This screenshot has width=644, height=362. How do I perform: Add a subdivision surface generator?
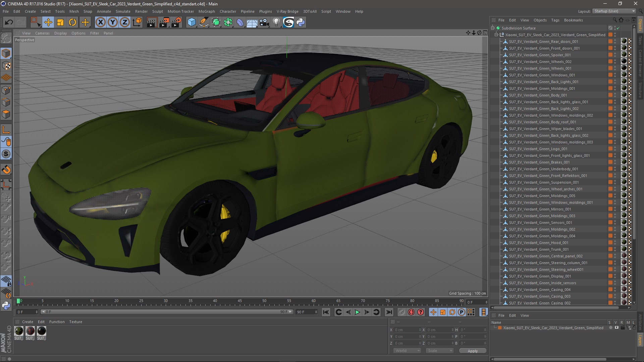tap(216, 22)
